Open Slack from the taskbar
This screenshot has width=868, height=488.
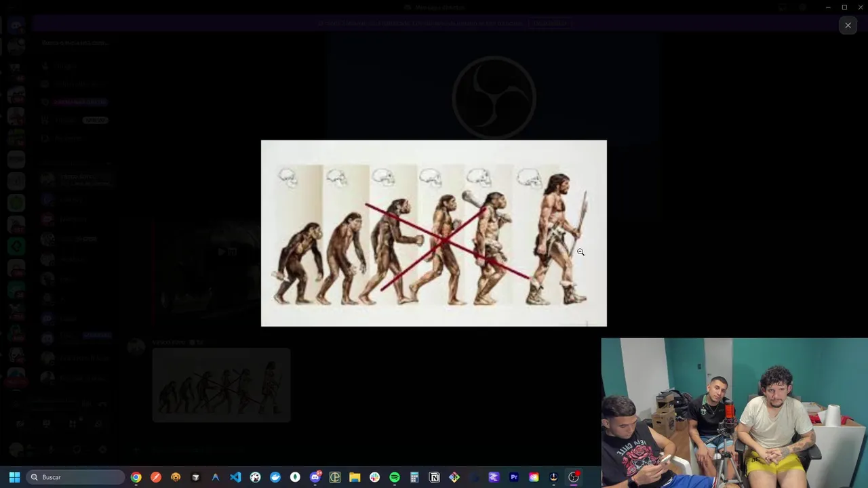click(374, 477)
